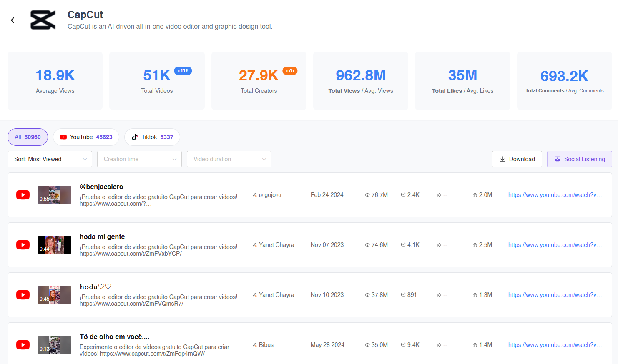Click the likes thumb icon beside 1.3M
Image resolution: width=618 pixels, height=364 pixels.
click(x=475, y=295)
